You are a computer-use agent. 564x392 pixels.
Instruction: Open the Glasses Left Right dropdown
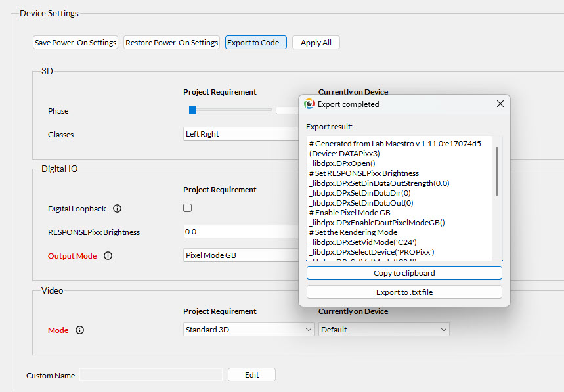[x=241, y=134]
